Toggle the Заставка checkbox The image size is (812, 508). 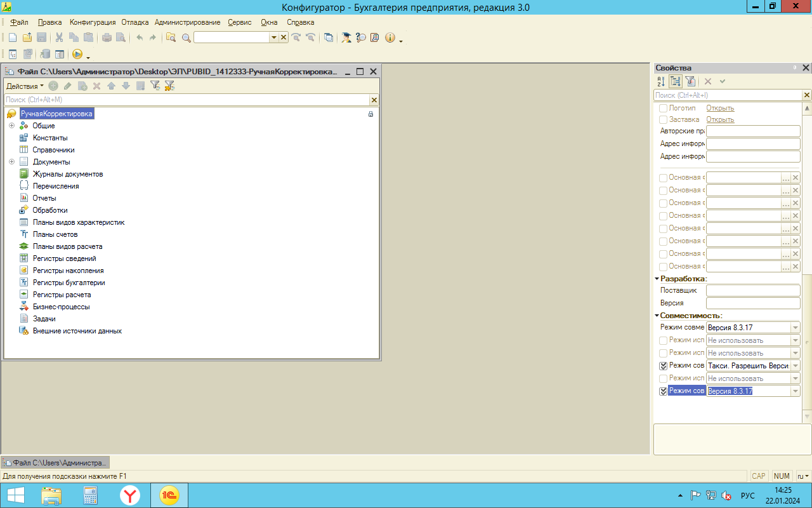pos(663,119)
